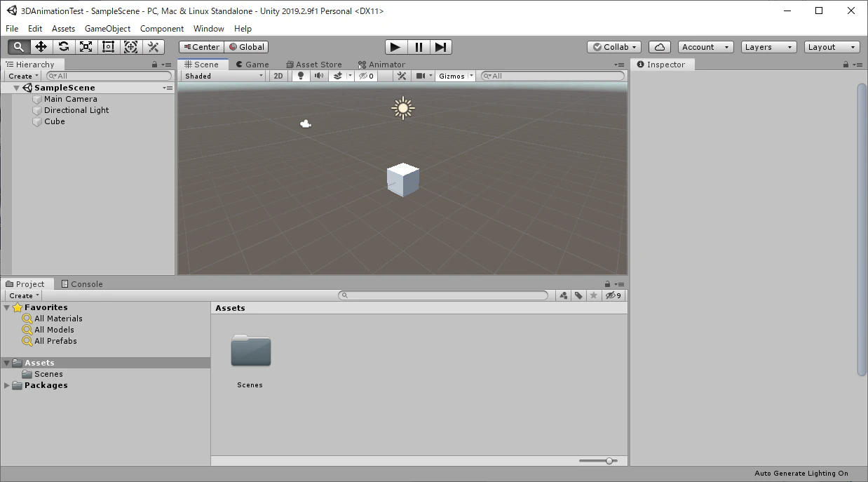
Task: Select the combined Transform tool
Action: 131,47
